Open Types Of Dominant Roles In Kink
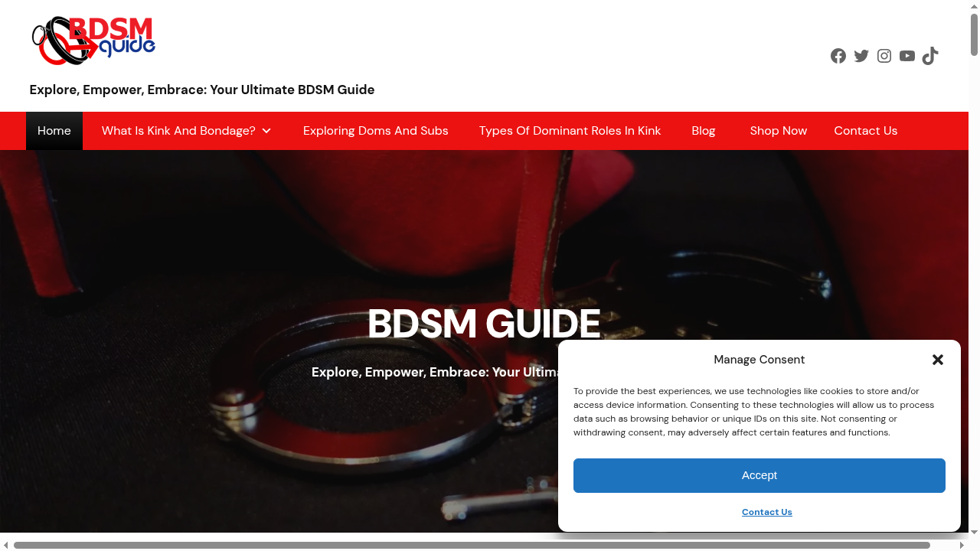Screen dimensions: 980x551 coord(570,131)
